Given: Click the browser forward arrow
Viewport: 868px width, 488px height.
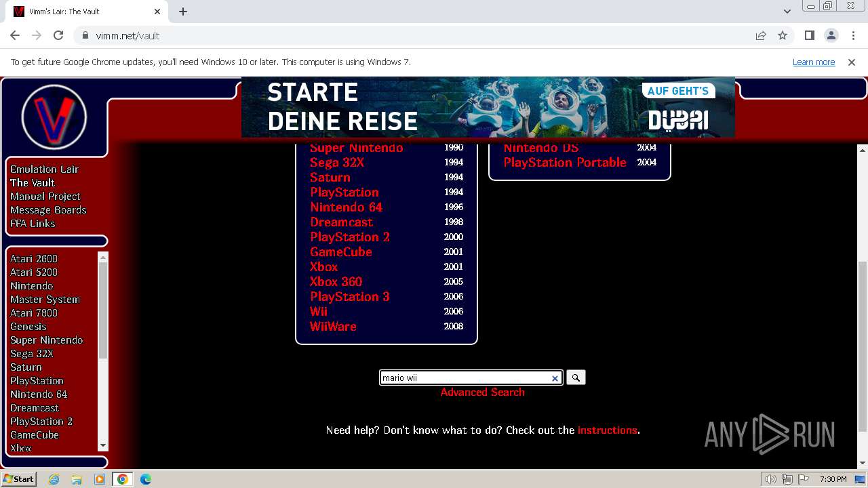Looking at the screenshot, I should coord(37,35).
